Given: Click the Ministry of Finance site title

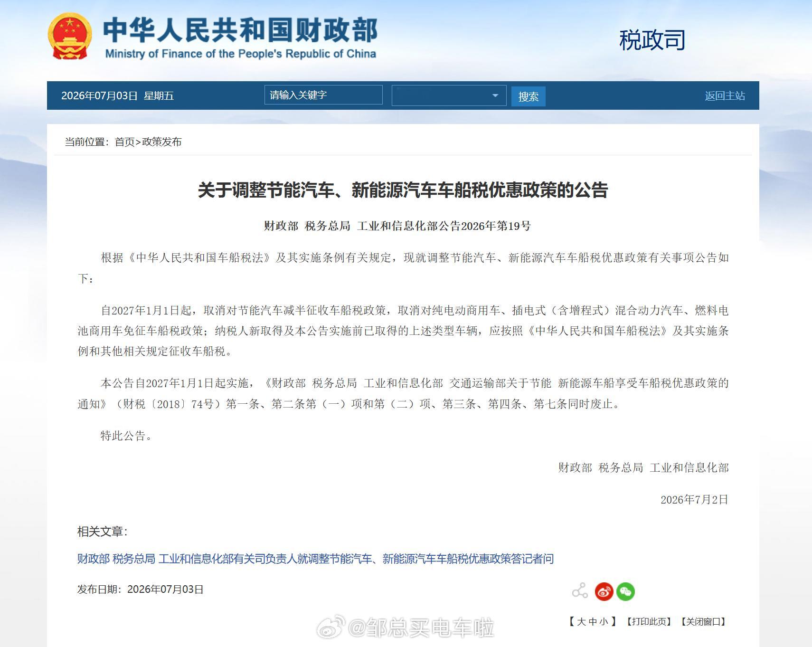Looking at the screenshot, I should tap(240, 38).
